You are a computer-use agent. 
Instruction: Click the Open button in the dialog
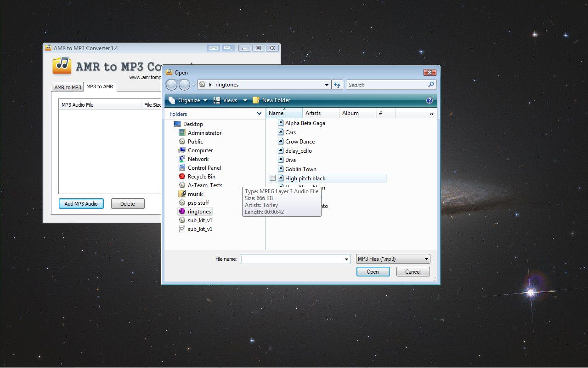(373, 272)
